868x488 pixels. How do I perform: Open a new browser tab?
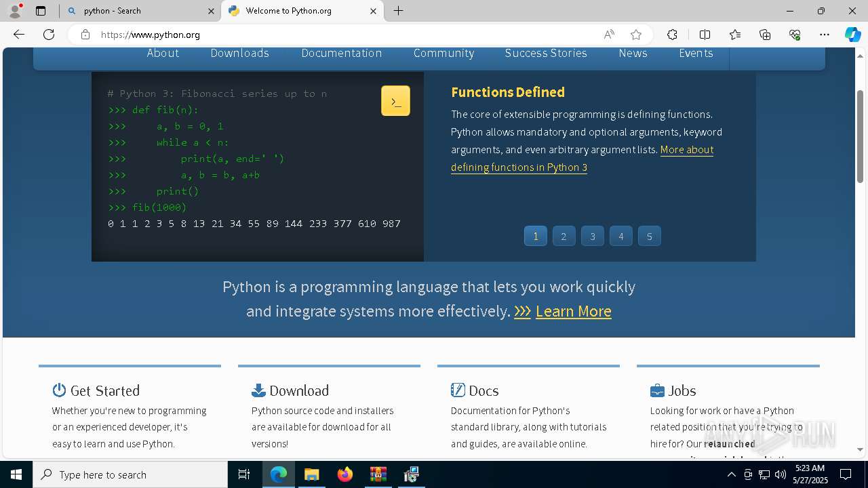[x=399, y=11]
